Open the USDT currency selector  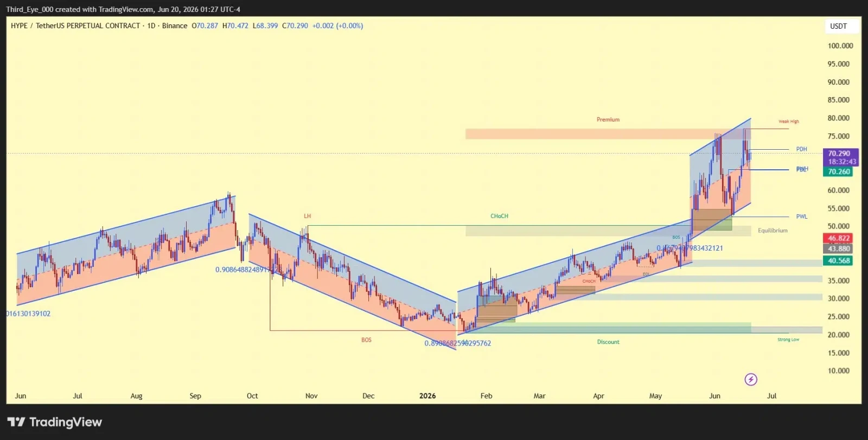click(841, 26)
